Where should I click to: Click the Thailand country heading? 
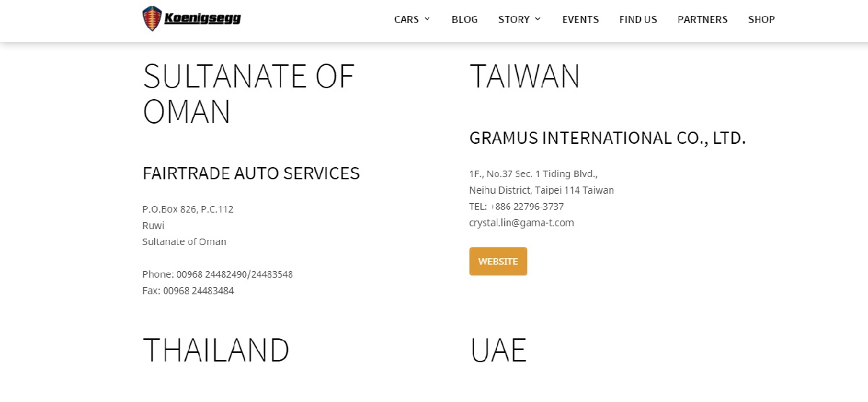(x=216, y=349)
